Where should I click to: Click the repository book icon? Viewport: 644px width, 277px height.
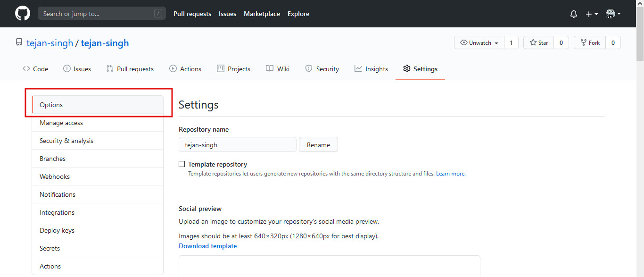pyautogui.click(x=19, y=43)
